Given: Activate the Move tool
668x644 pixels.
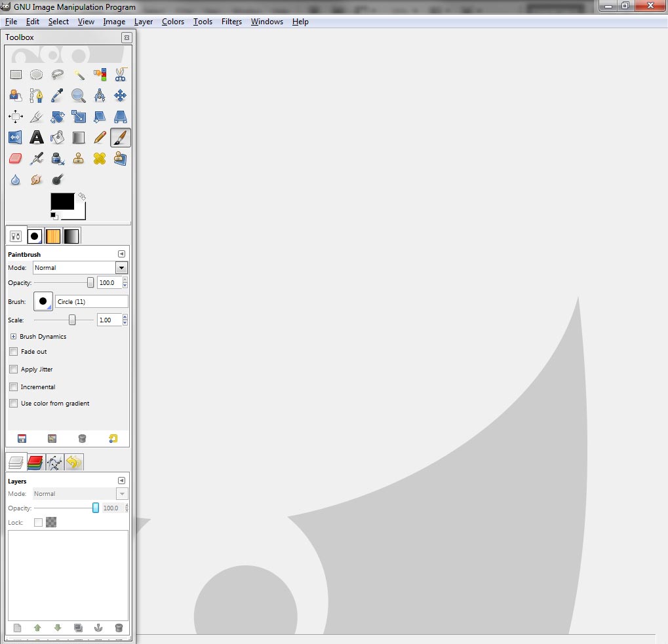Looking at the screenshot, I should point(121,96).
